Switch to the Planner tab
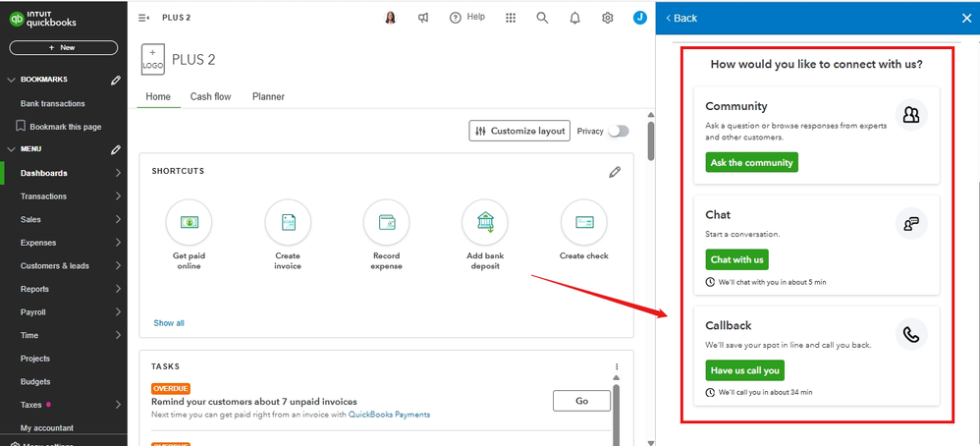Viewport: 980px width, 446px height. [x=268, y=97]
